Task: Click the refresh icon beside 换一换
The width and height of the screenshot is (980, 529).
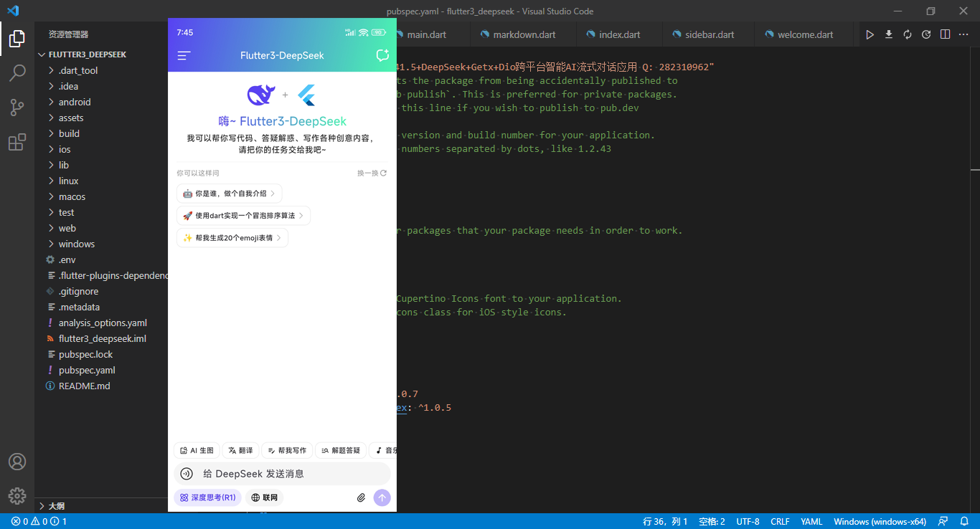Action: tap(384, 173)
